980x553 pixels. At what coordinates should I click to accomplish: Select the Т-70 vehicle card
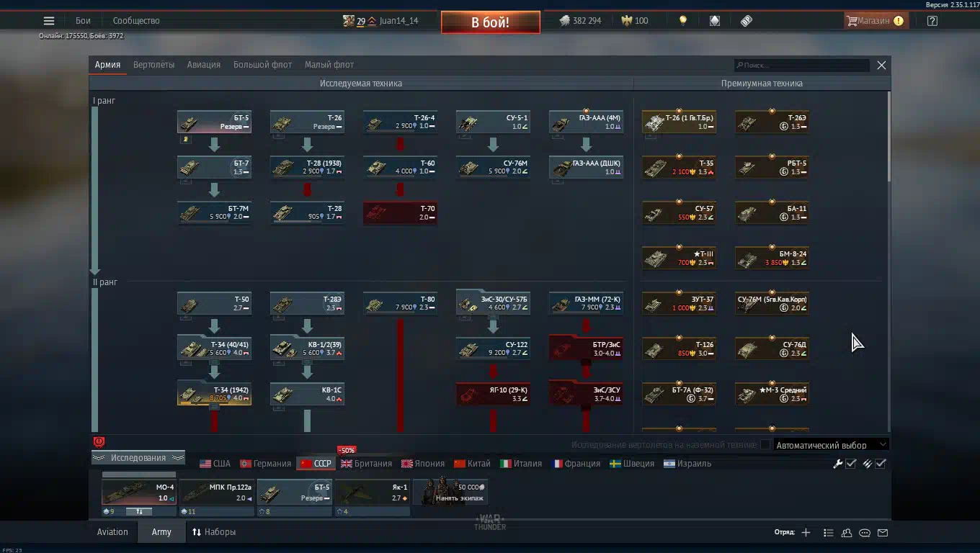pyautogui.click(x=400, y=212)
